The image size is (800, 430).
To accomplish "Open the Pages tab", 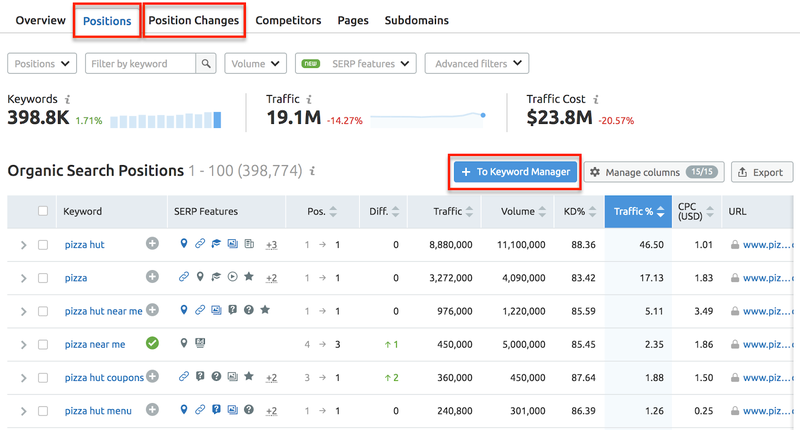I will click(x=353, y=20).
